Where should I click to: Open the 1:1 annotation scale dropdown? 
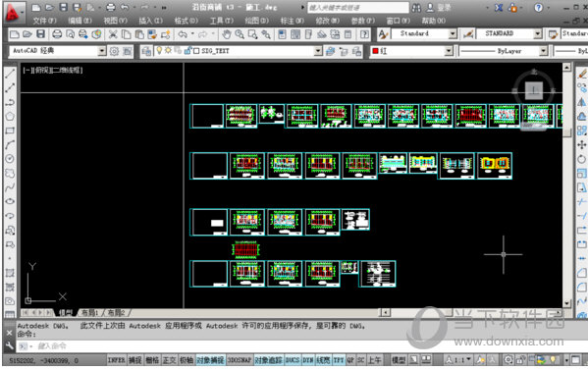(458, 360)
